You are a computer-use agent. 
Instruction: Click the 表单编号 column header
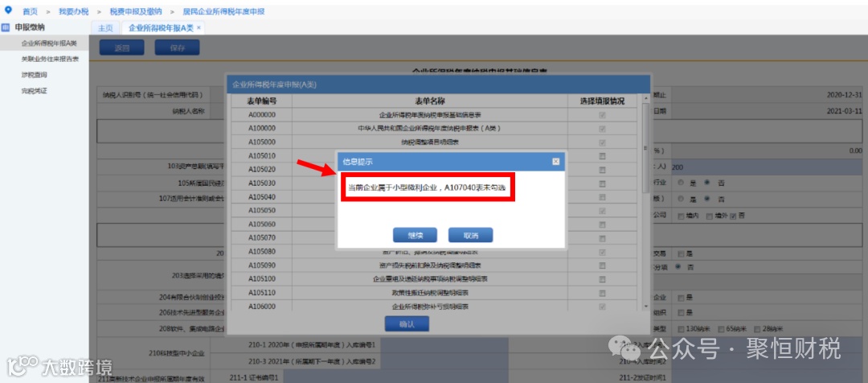tap(262, 101)
